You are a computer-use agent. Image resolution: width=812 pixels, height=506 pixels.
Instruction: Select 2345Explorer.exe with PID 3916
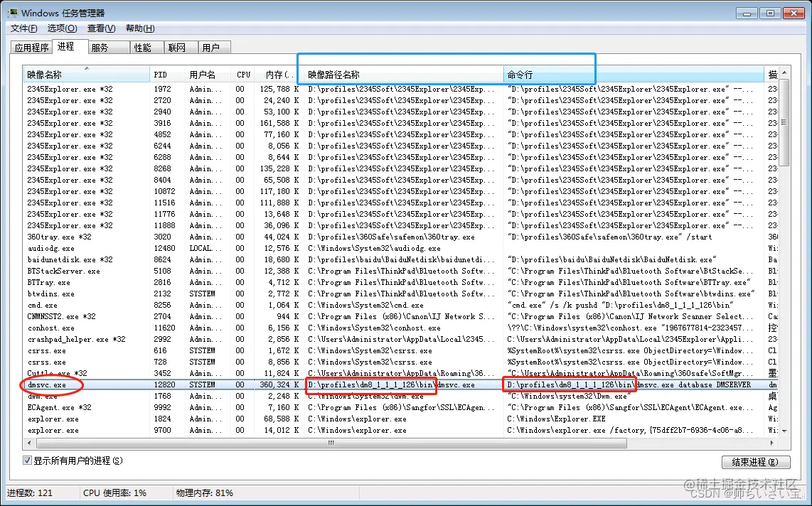(401, 123)
